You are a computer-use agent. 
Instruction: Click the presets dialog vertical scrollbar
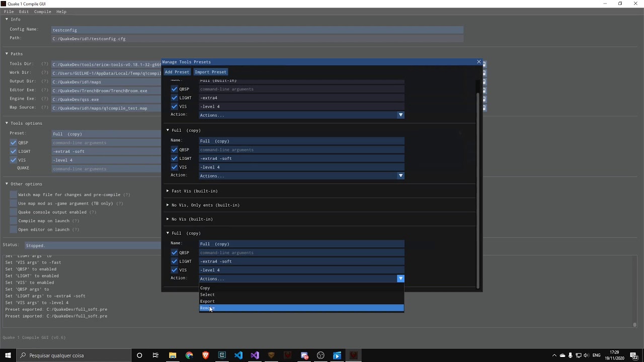[x=478, y=190]
